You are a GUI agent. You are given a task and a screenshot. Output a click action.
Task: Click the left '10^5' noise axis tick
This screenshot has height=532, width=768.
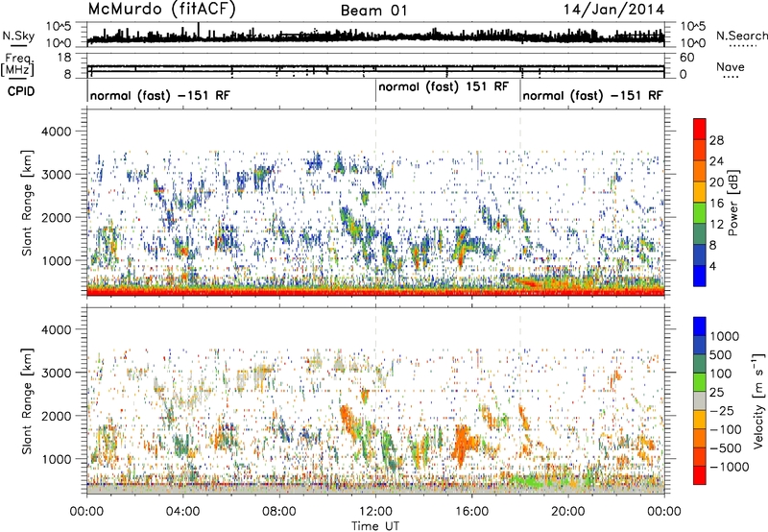point(58,26)
